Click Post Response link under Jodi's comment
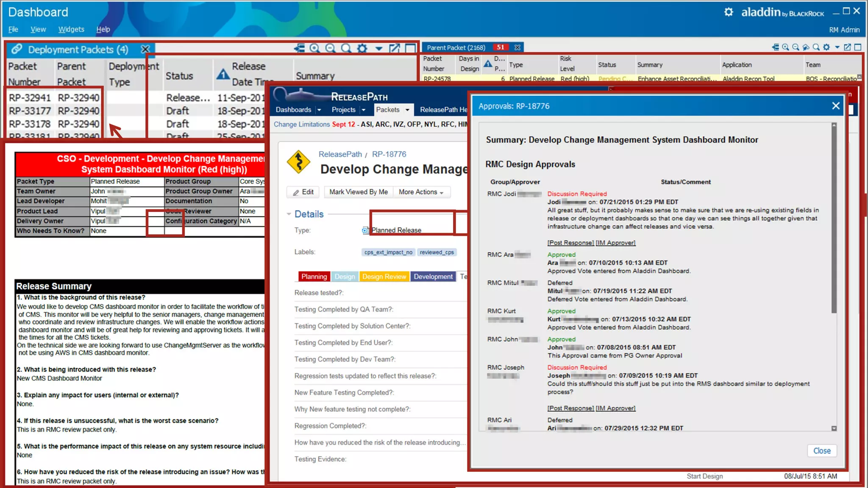 pyautogui.click(x=570, y=243)
